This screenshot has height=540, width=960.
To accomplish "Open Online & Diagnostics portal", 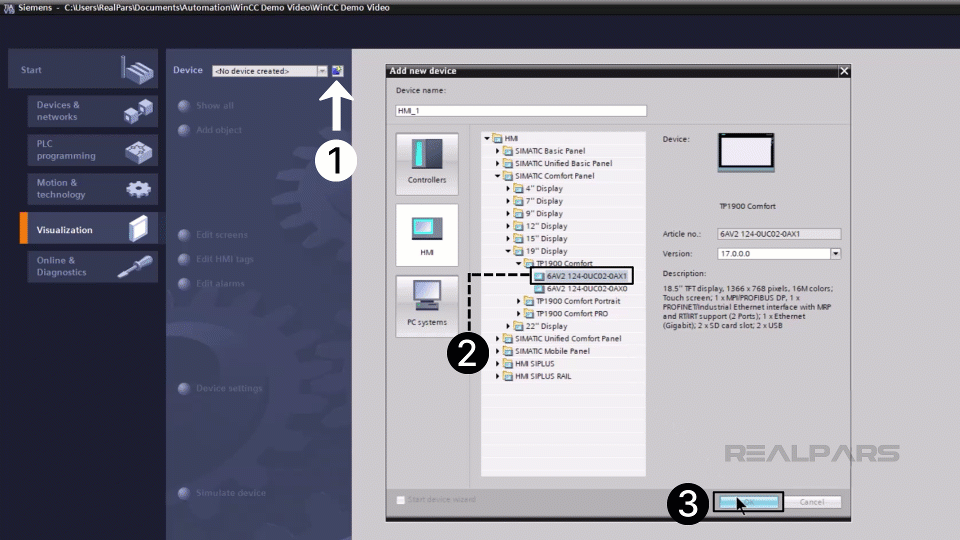I will tap(92, 266).
